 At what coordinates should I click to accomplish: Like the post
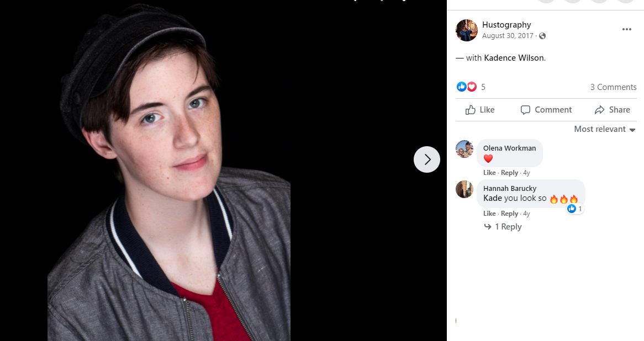point(480,110)
